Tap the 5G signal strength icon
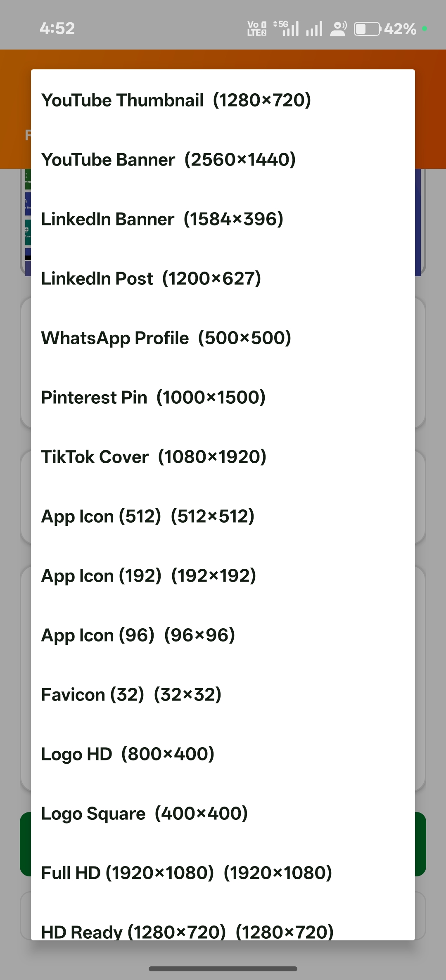 [286, 28]
